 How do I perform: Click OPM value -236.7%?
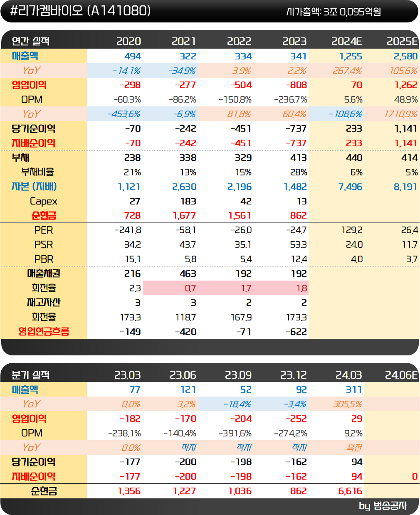click(291, 99)
